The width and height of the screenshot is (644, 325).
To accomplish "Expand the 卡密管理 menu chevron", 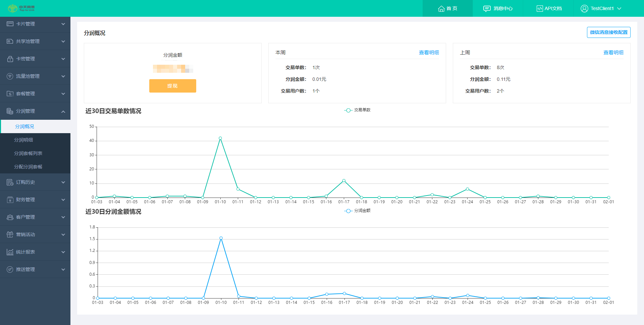I will pos(63,59).
